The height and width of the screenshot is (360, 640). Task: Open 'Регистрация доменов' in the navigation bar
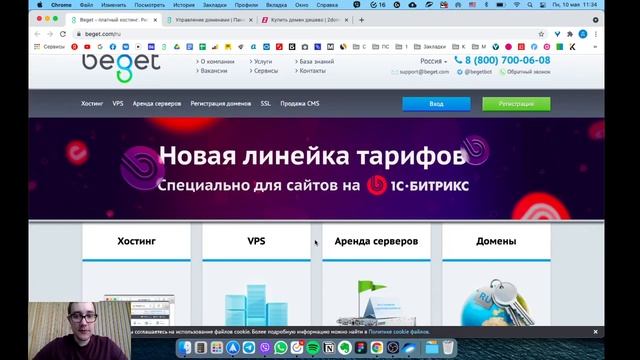pos(221,104)
